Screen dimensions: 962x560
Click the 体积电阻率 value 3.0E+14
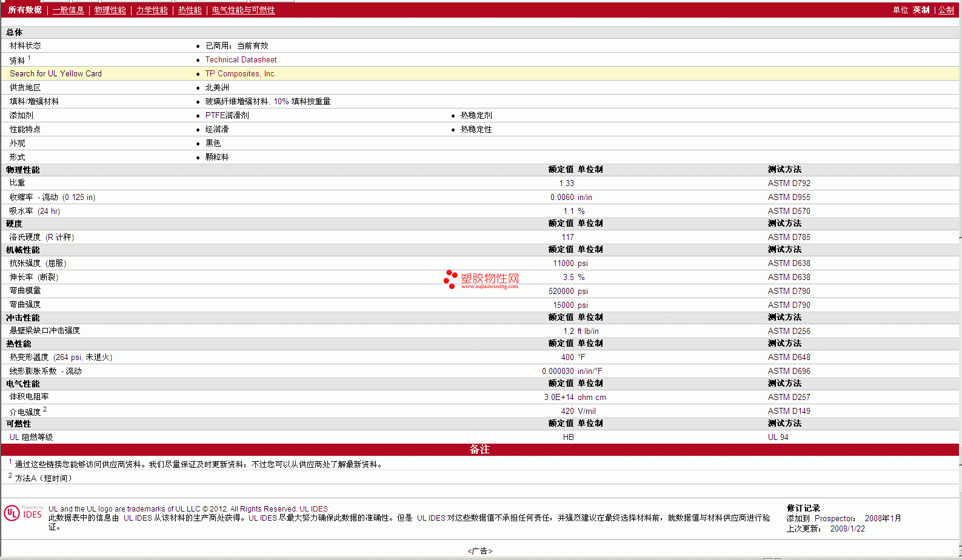[559, 397]
